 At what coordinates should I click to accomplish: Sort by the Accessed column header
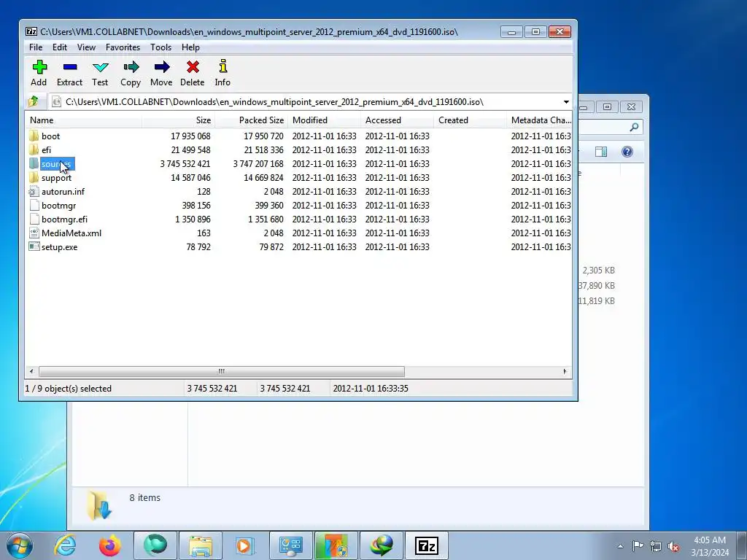[x=398, y=120]
